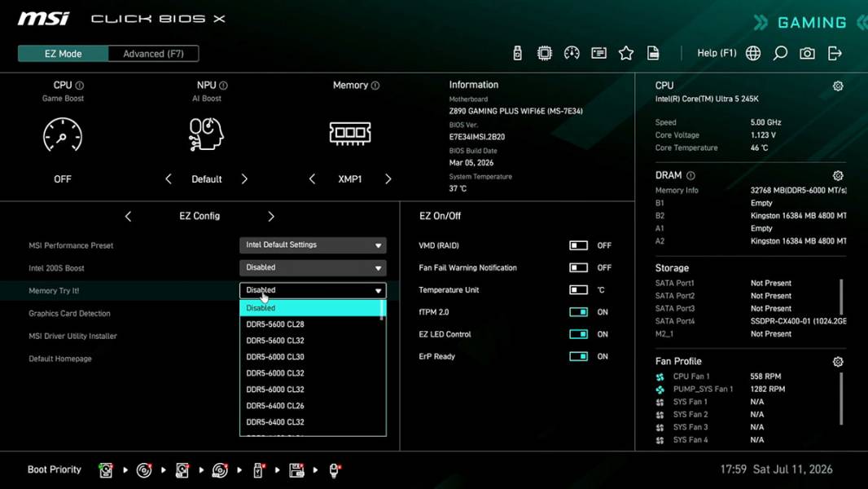Select DDR5-5600 CL28 option
This screenshot has width=868, height=489.
pos(310,324)
